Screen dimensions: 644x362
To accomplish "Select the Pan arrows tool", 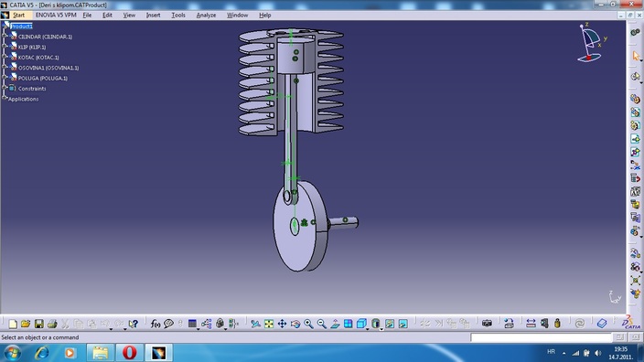I will (x=282, y=324).
